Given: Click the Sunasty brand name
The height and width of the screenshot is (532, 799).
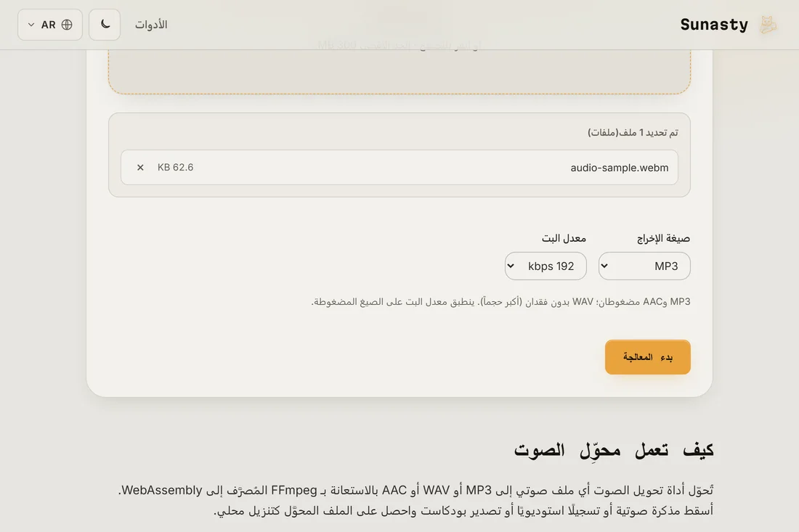Looking at the screenshot, I should [x=714, y=25].
